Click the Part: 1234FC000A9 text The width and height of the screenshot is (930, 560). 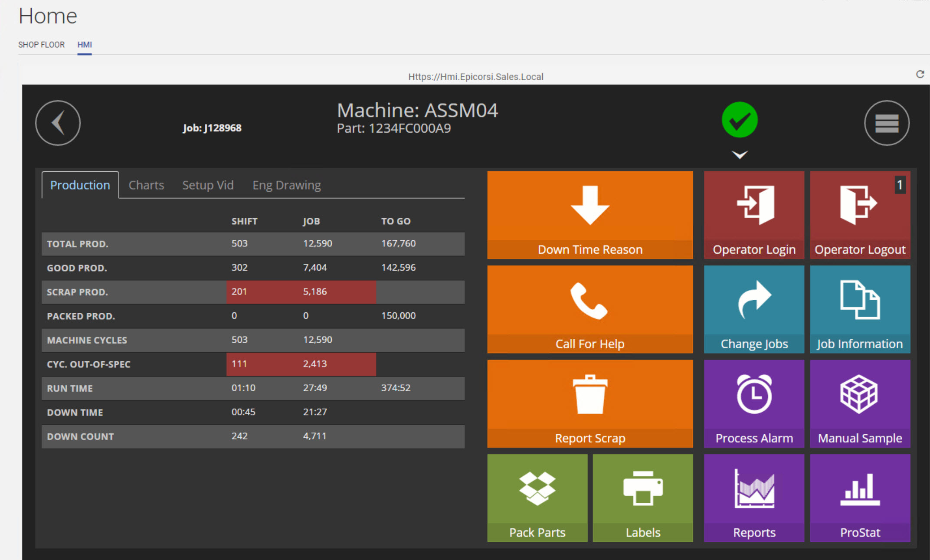394,128
